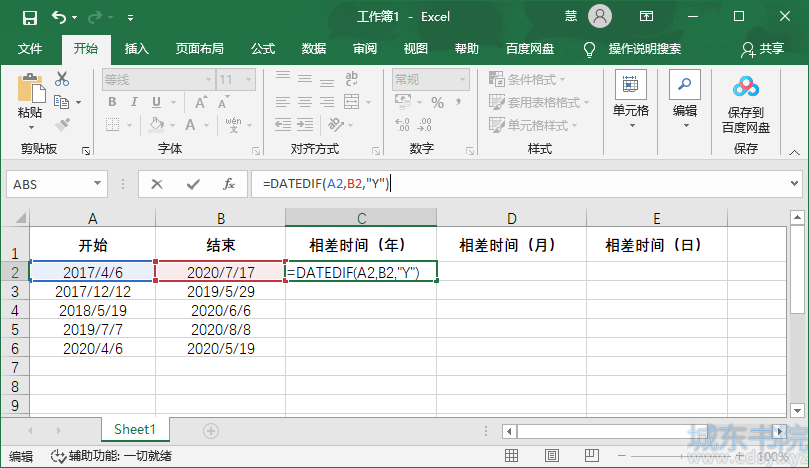Open ribbon display options icon
The height and width of the screenshot is (468, 809).
(x=646, y=17)
